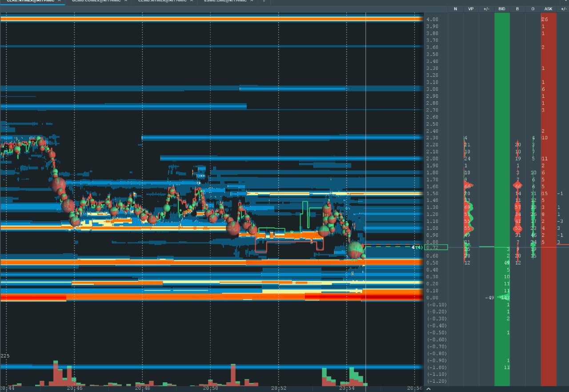The image size is (569, 392).
Task: Click the 20:46 time axis label
Action: [74, 388]
